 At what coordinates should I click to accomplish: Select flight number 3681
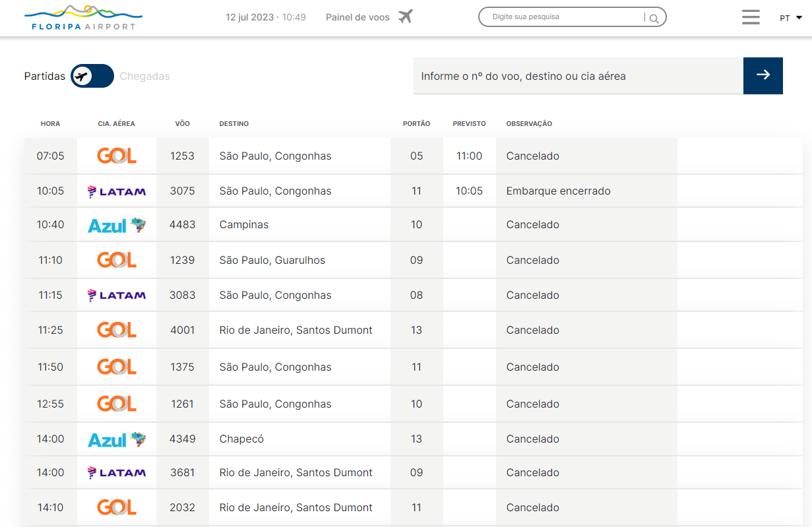182,473
